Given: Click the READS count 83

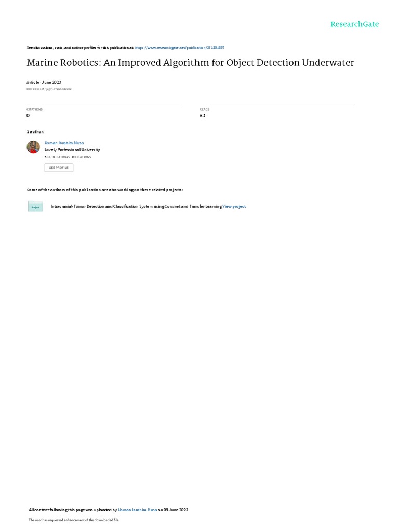Looking at the screenshot, I should (202, 116).
